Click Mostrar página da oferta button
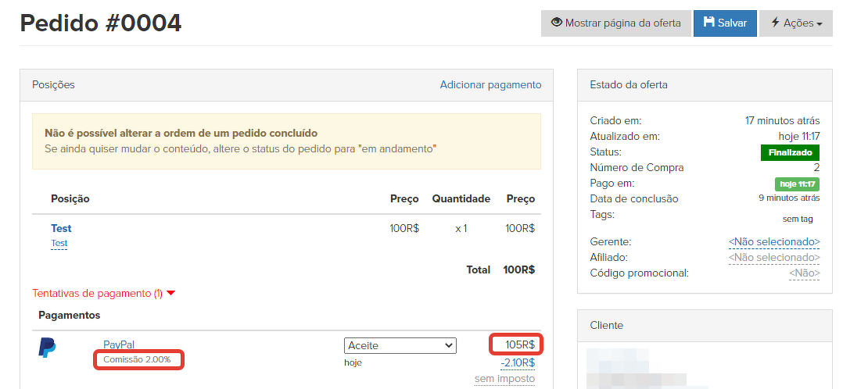The height and width of the screenshot is (389, 868). tap(615, 23)
